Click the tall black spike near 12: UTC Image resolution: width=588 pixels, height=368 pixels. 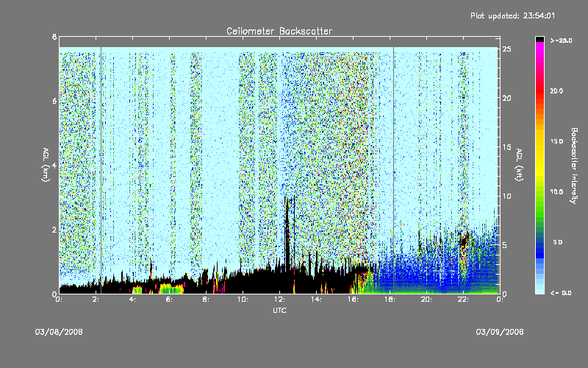coord(287,233)
